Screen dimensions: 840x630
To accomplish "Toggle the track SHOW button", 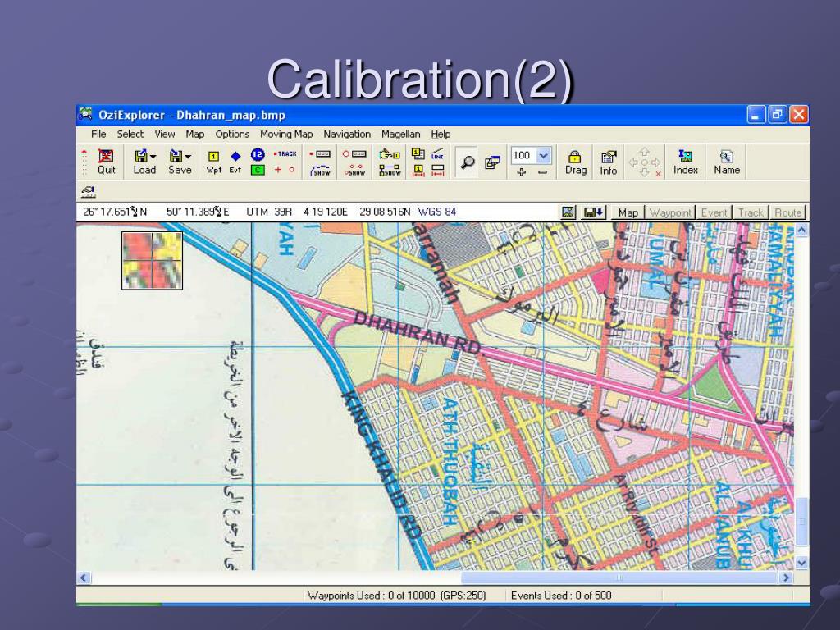I will pyautogui.click(x=321, y=171).
